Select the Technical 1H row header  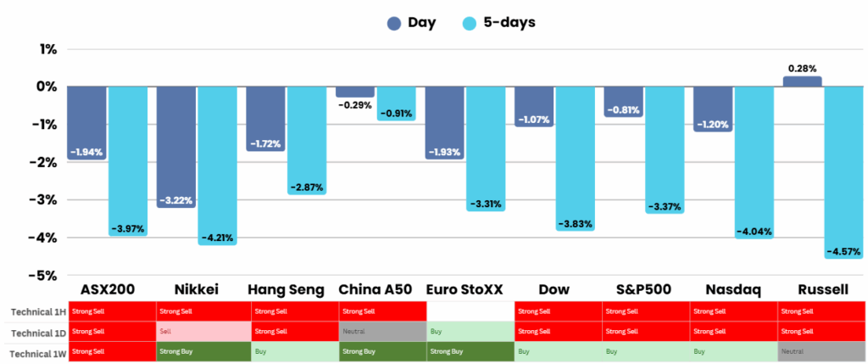click(36, 311)
